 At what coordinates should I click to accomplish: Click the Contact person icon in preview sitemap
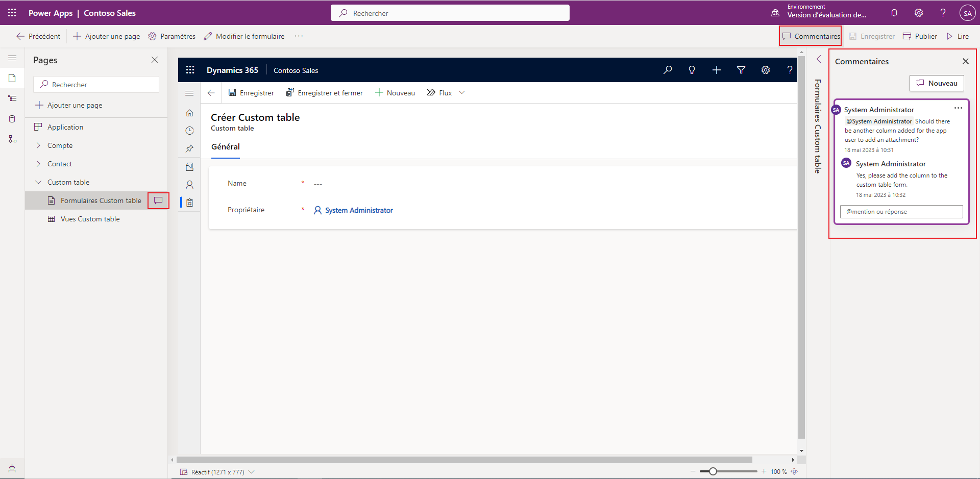coord(189,184)
